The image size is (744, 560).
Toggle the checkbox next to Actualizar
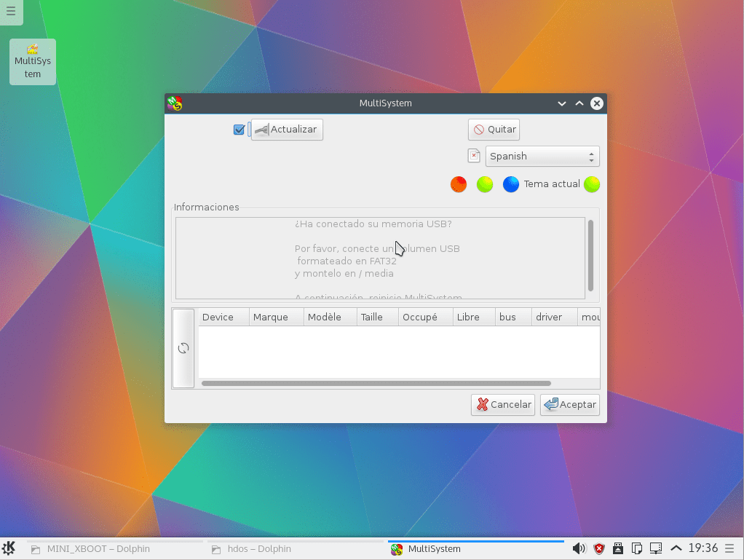tap(239, 130)
